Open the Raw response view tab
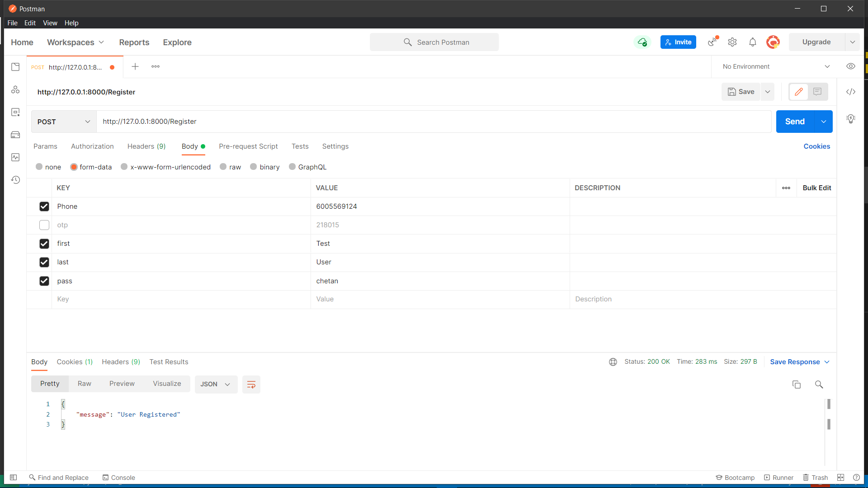The width and height of the screenshot is (868, 488). pyautogui.click(x=84, y=384)
